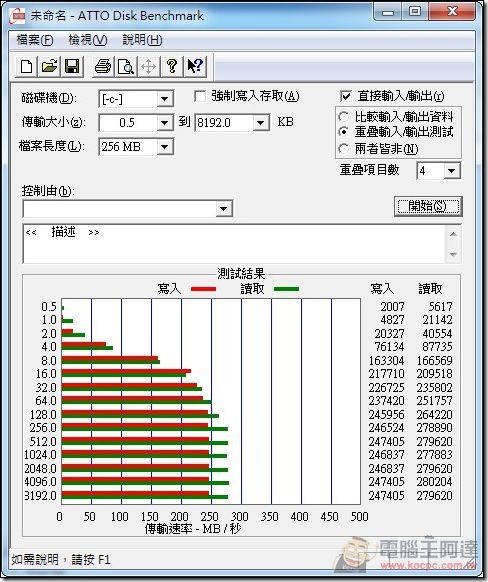Image resolution: width=488 pixels, height=582 pixels.
Task: Click the 1024.0 row label in chart
Action: coord(40,455)
